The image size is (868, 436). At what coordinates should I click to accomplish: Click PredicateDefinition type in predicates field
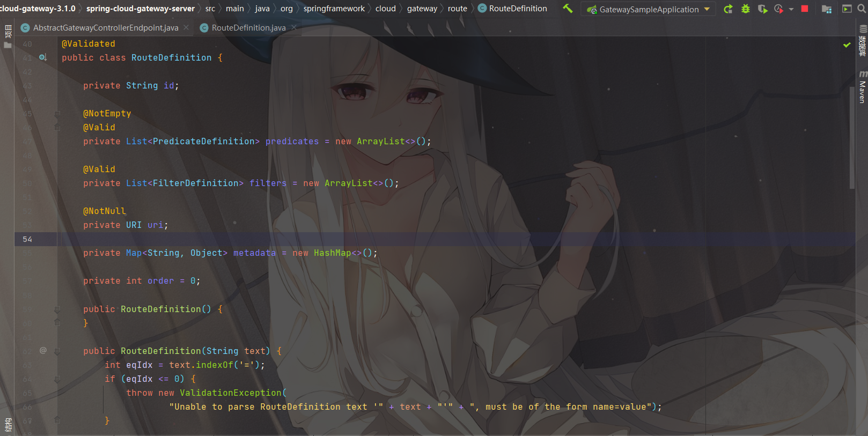(x=204, y=142)
